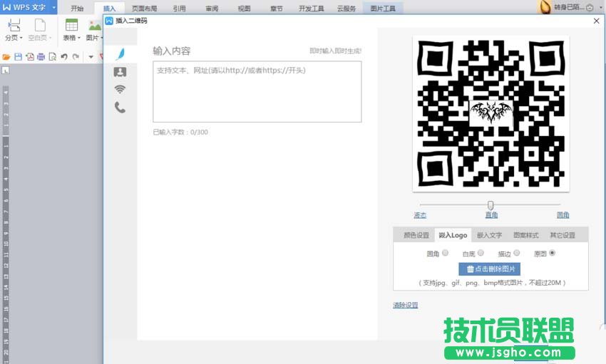Image resolution: width=606 pixels, height=364 pixels.
Task: Expand the 空白页 dropdown arrow
Action: [x=50, y=38]
